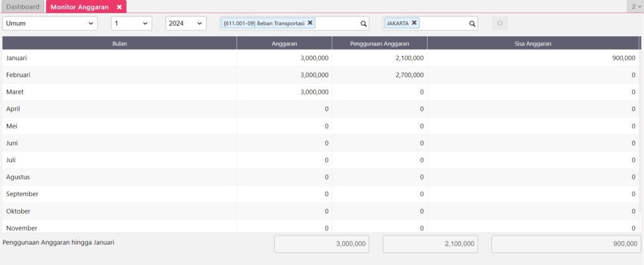Click the Anggaran column header
Screen dimensions: 644x265
pyautogui.click(x=284, y=43)
